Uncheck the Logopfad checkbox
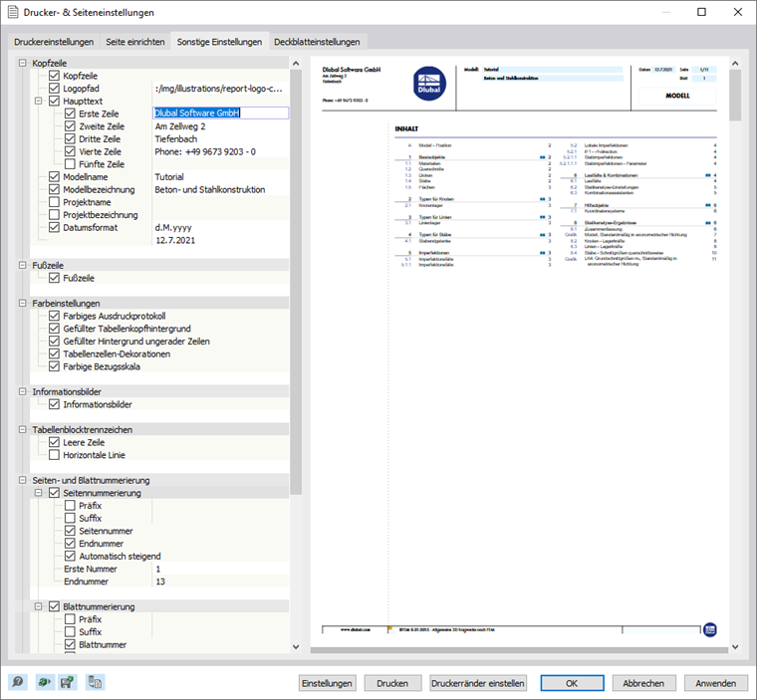The width and height of the screenshot is (757, 700). click(x=54, y=89)
